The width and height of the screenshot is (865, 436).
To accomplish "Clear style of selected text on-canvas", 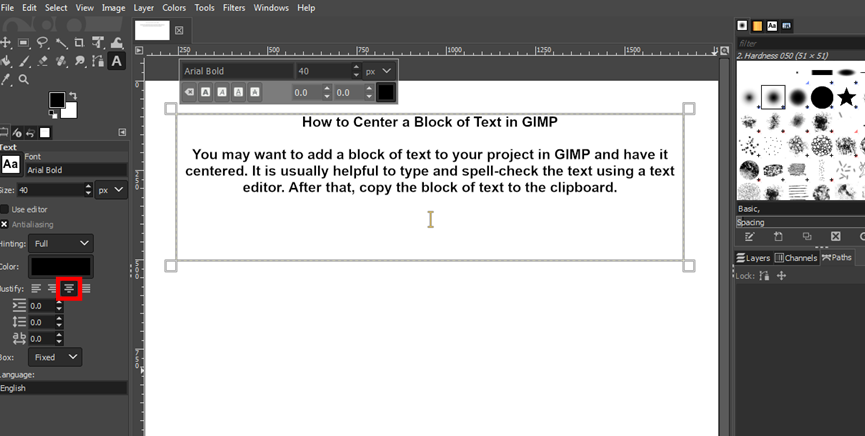I will tap(189, 92).
